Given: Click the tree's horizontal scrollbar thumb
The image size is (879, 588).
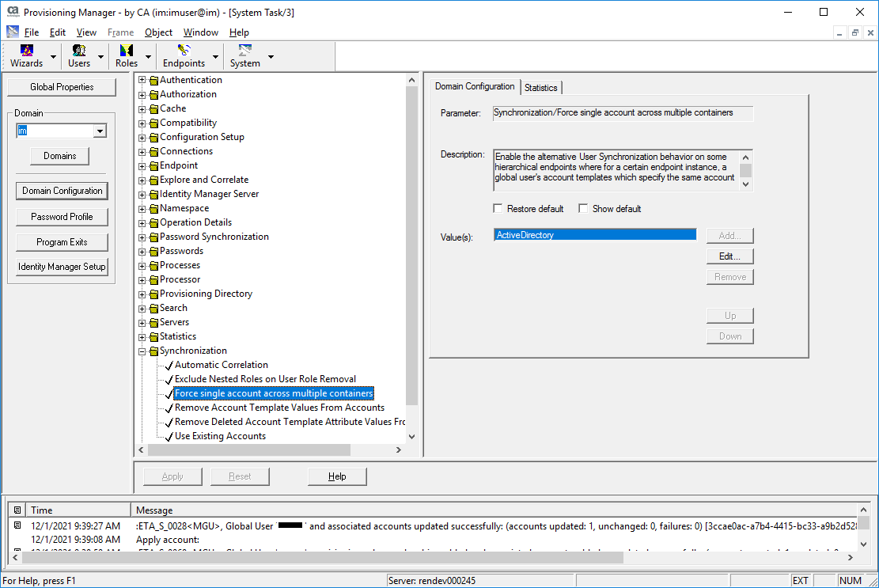Looking at the screenshot, I should (x=248, y=450).
